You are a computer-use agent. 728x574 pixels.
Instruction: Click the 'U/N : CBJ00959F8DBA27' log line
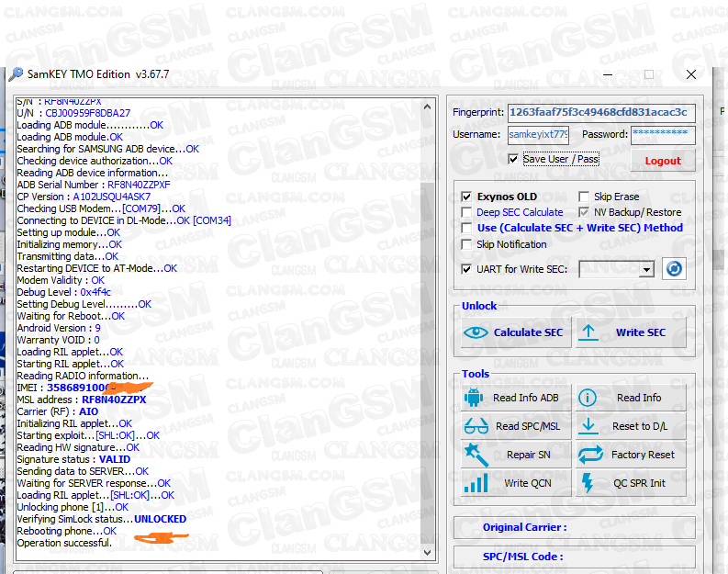(x=73, y=113)
